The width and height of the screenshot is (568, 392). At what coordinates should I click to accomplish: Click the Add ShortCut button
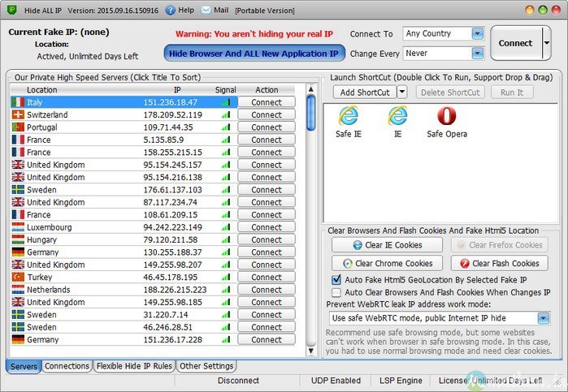(x=365, y=93)
